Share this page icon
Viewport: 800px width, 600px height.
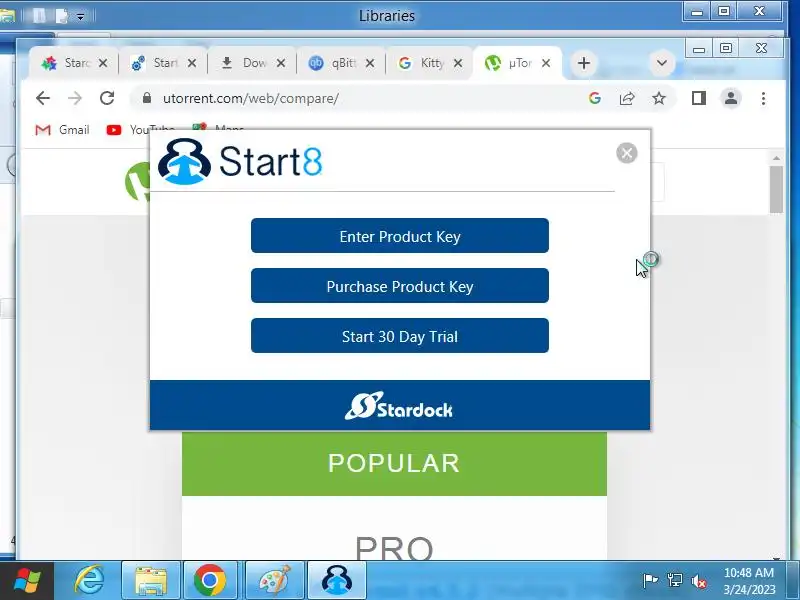[627, 98]
